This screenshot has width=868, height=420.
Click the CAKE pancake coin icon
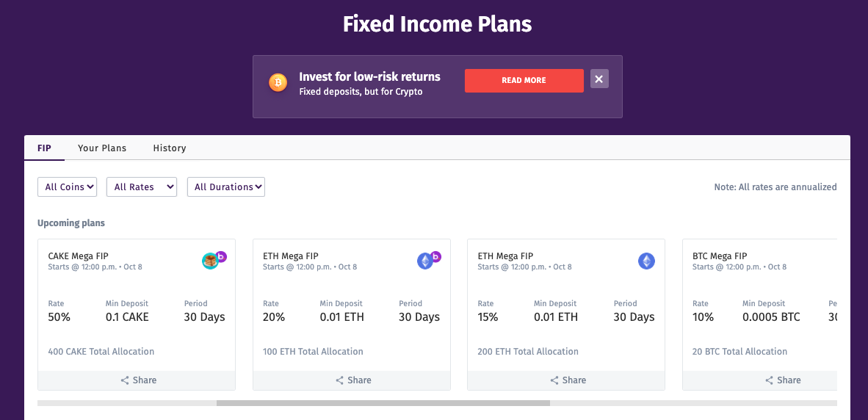(210, 261)
